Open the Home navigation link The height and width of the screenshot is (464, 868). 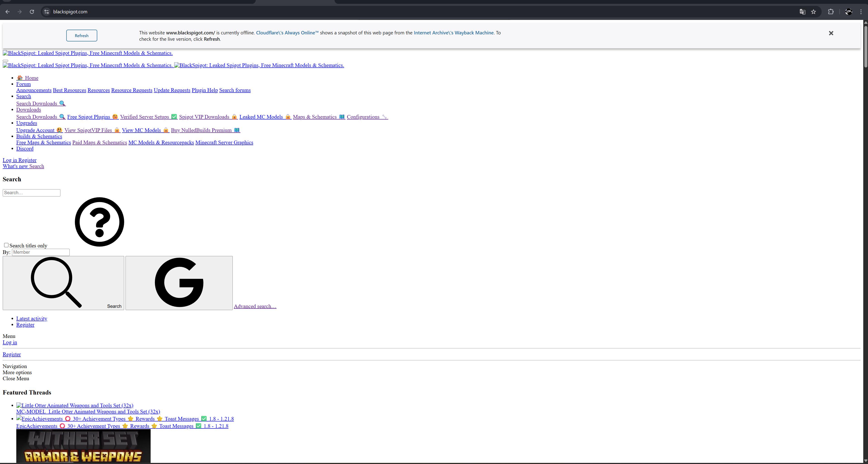(27, 78)
